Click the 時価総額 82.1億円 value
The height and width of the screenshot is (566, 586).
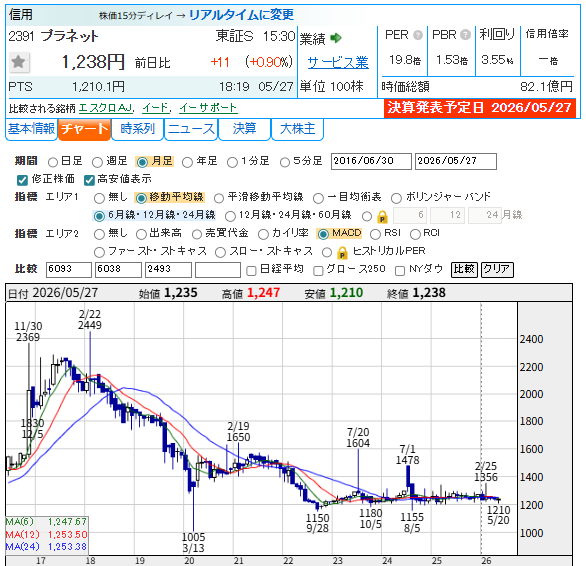(546, 87)
